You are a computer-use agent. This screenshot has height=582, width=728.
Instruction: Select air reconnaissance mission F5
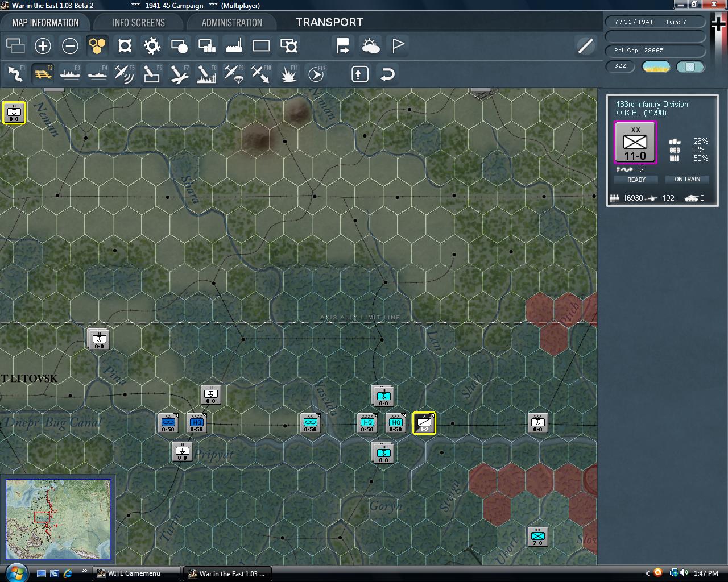[x=124, y=73]
